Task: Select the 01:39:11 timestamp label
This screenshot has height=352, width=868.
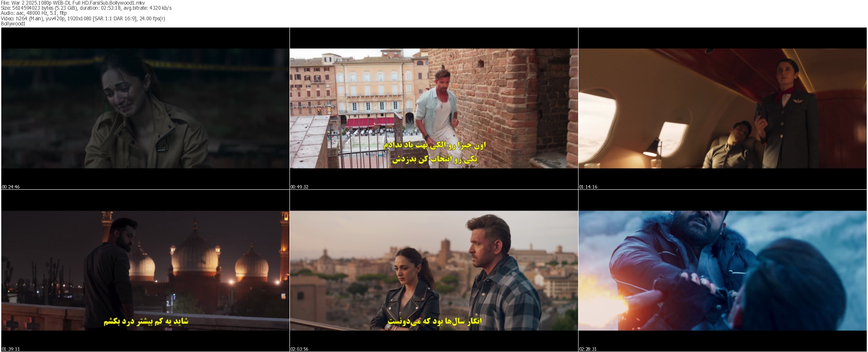Action: pos(11,349)
